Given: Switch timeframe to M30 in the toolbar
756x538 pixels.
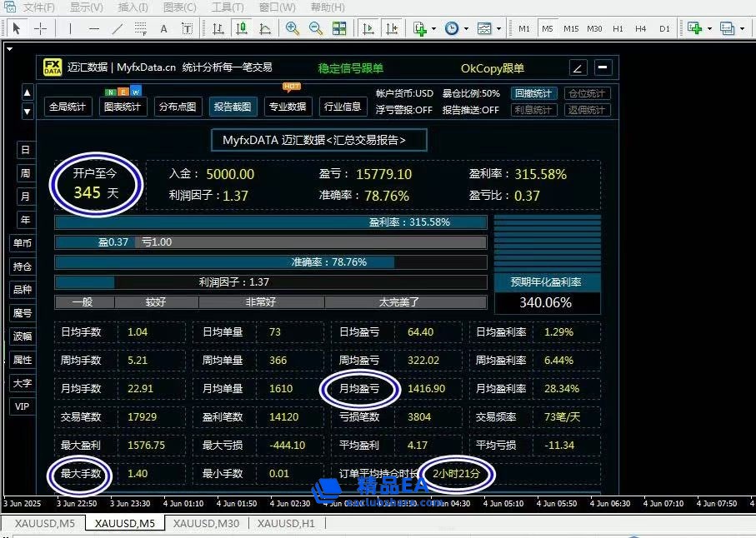Looking at the screenshot, I should (x=594, y=29).
